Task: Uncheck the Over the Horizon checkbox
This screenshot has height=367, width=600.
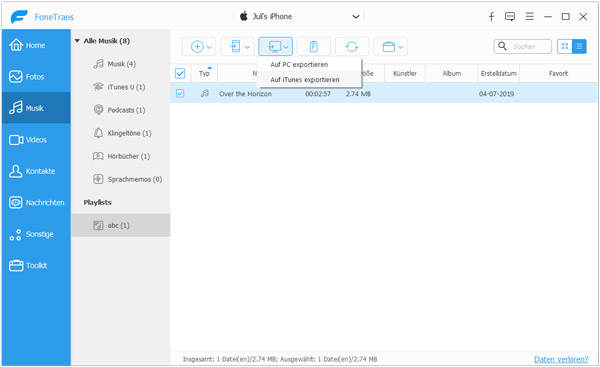Action: point(180,93)
